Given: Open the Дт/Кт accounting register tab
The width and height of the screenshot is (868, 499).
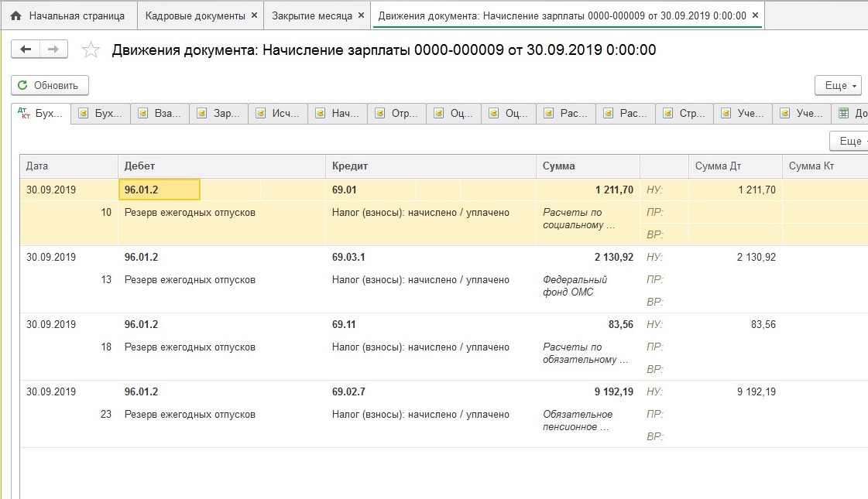Looking at the screenshot, I should coord(42,114).
